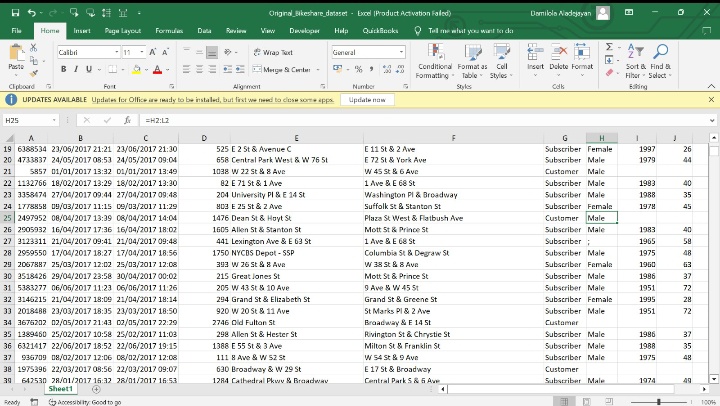
Task: Click Merge & Center
Action: (x=281, y=69)
